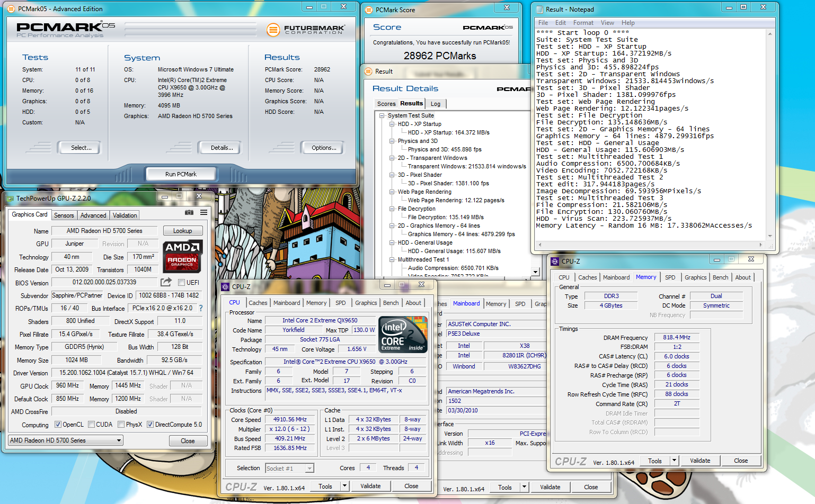Open the Caches tab in CPU-Z CPU window
815x504 pixels.
point(258,303)
